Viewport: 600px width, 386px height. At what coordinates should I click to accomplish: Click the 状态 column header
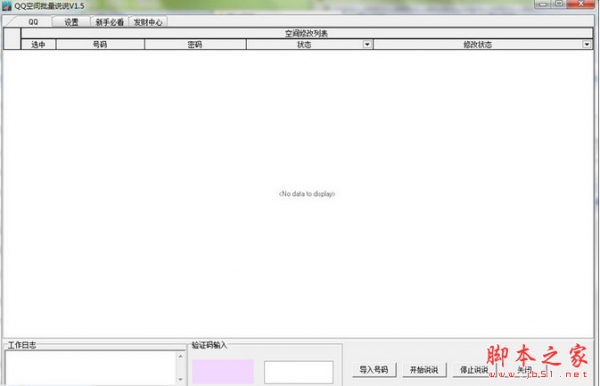[x=304, y=44]
